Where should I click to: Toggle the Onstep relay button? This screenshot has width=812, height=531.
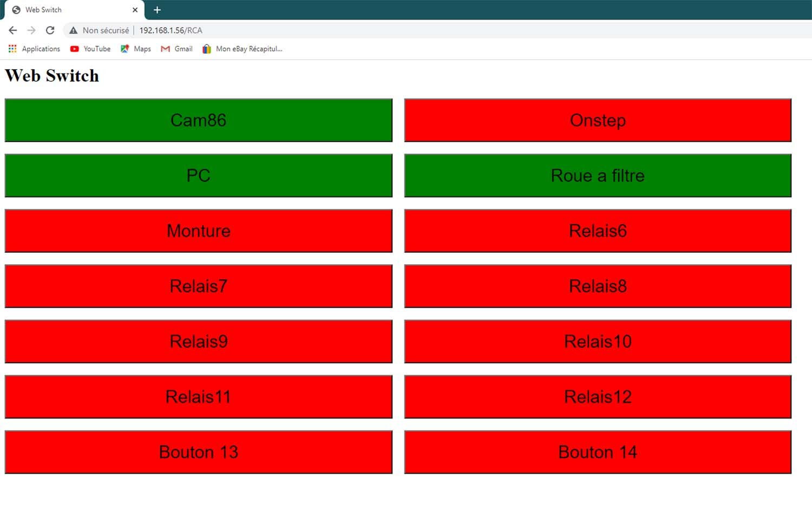coord(598,120)
